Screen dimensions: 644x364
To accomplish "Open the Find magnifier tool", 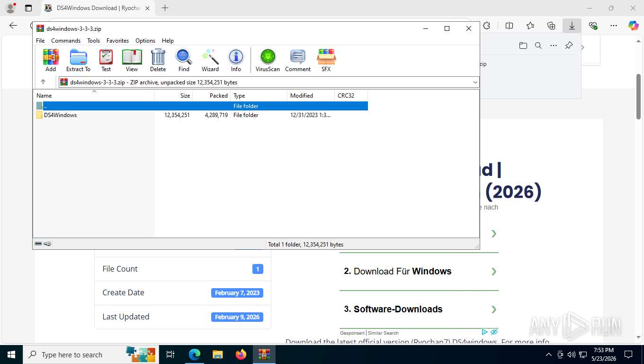I will click(184, 60).
